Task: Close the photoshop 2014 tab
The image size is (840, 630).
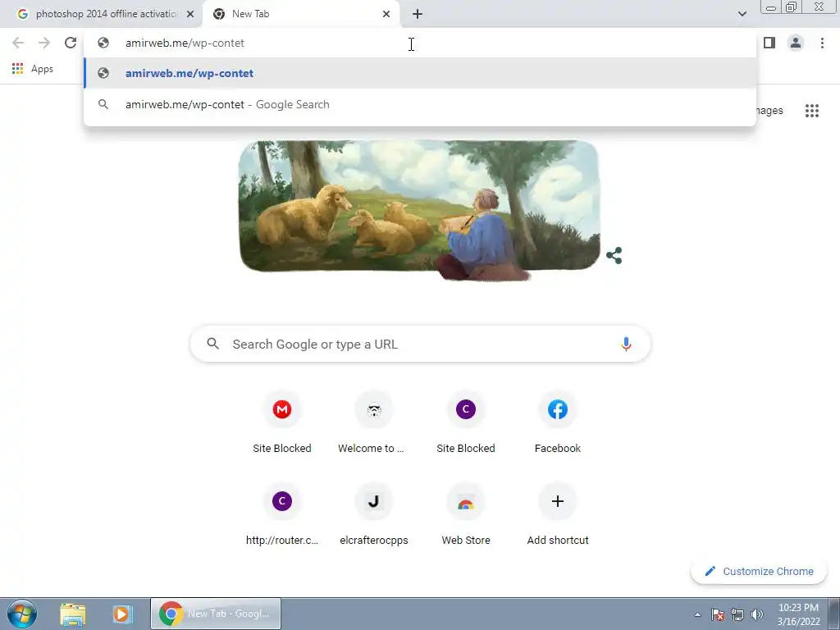Action: pyautogui.click(x=190, y=14)
